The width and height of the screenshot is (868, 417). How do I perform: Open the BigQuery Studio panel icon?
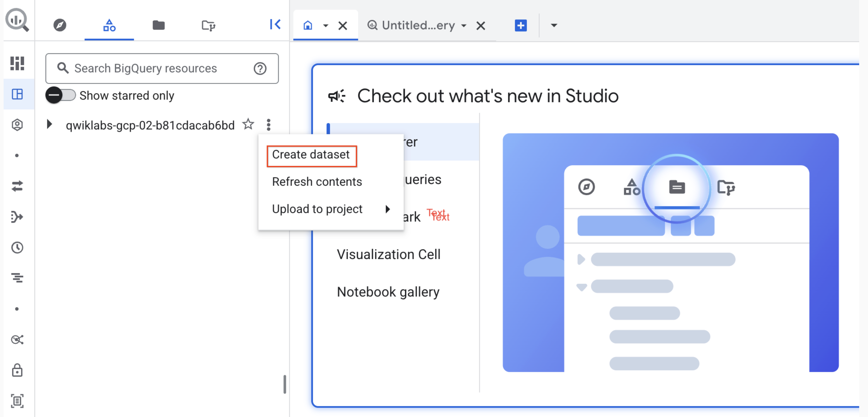click(17, 94)
